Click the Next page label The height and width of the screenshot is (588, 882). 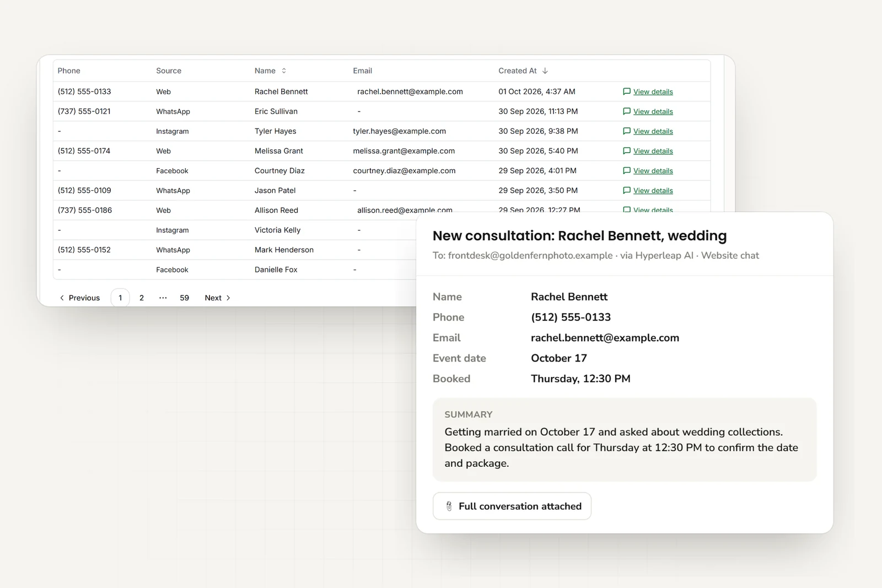point(213,298)
